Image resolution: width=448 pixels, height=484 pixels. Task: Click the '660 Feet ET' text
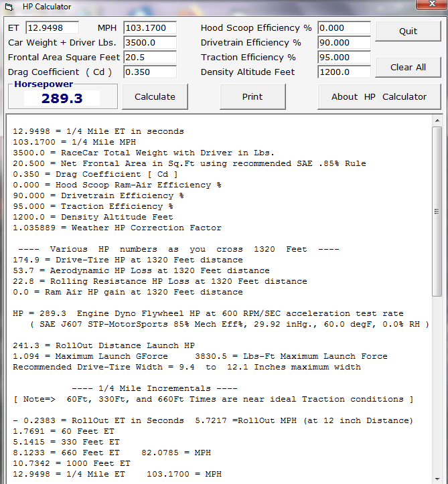click(x=66, y=453)
